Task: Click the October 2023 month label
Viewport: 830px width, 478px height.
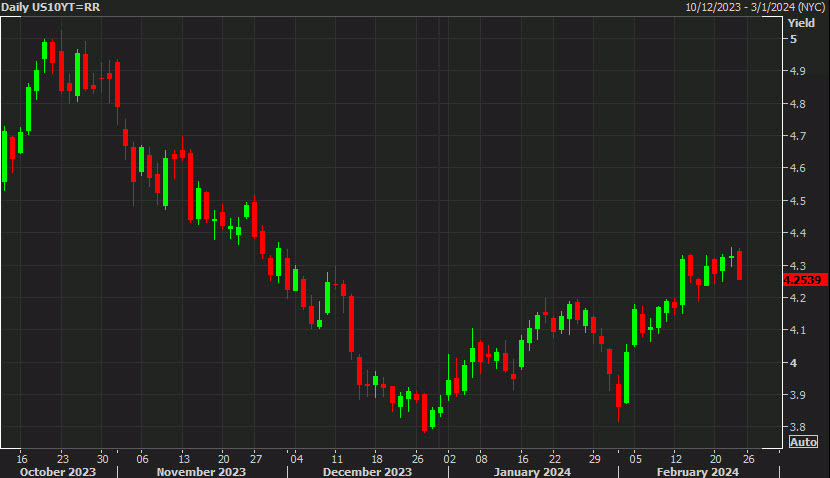Action: pyautogui.click(x=56, y=471)
